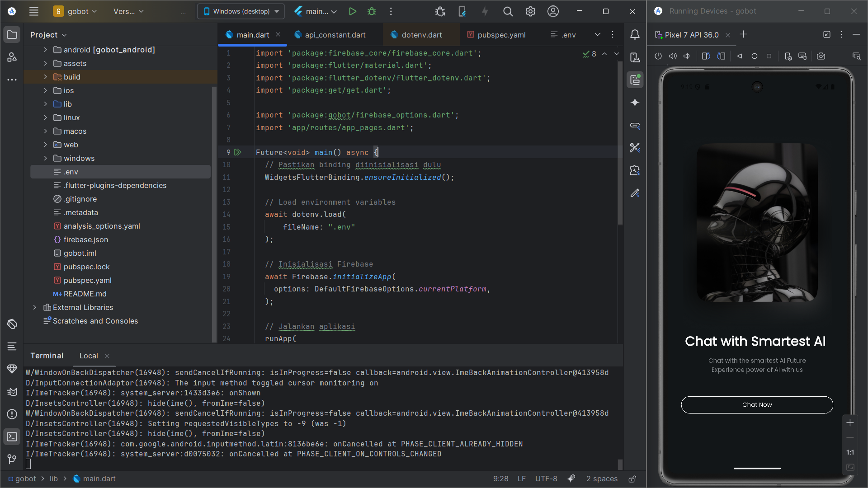This screenshot has height=488, width=868.
Task: Open the main run configuration dropdown
Action: (x=316, y=11)
